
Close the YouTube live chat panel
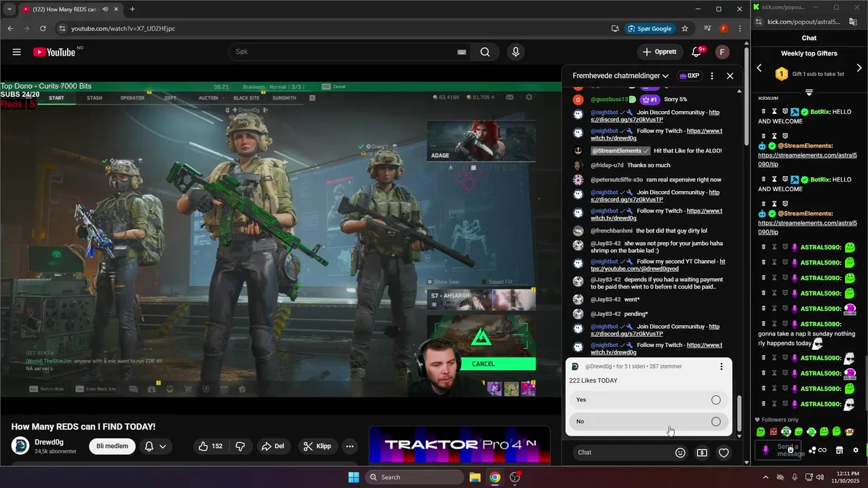[730, 76]
